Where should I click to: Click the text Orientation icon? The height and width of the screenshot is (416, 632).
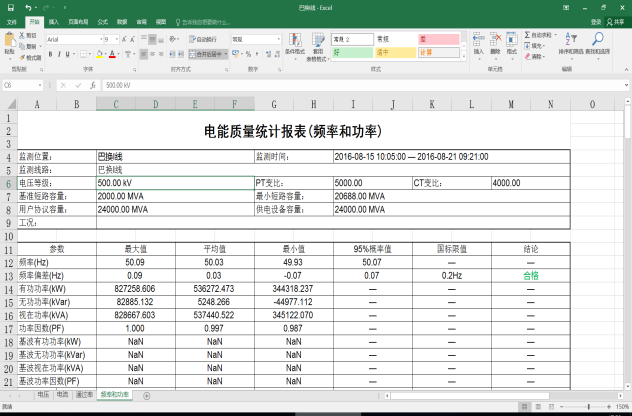pos(173,39)
